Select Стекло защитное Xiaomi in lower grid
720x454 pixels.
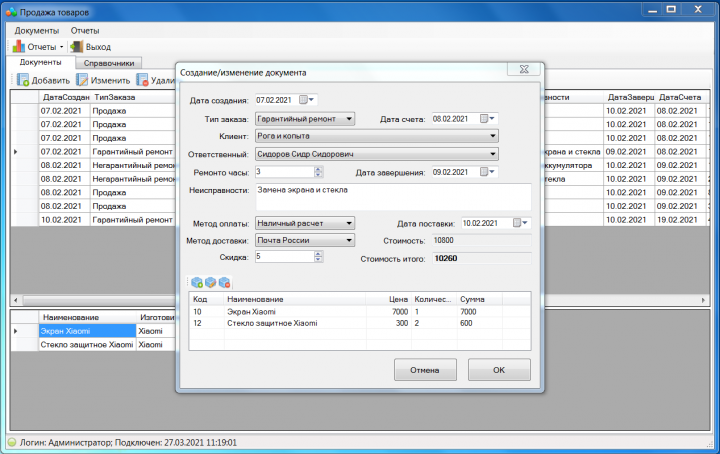point(87,345)
